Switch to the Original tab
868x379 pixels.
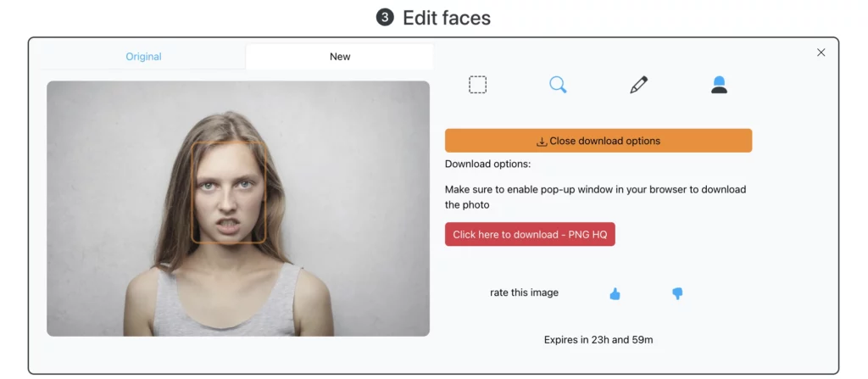pyautogui.click(x=143, y=57)
